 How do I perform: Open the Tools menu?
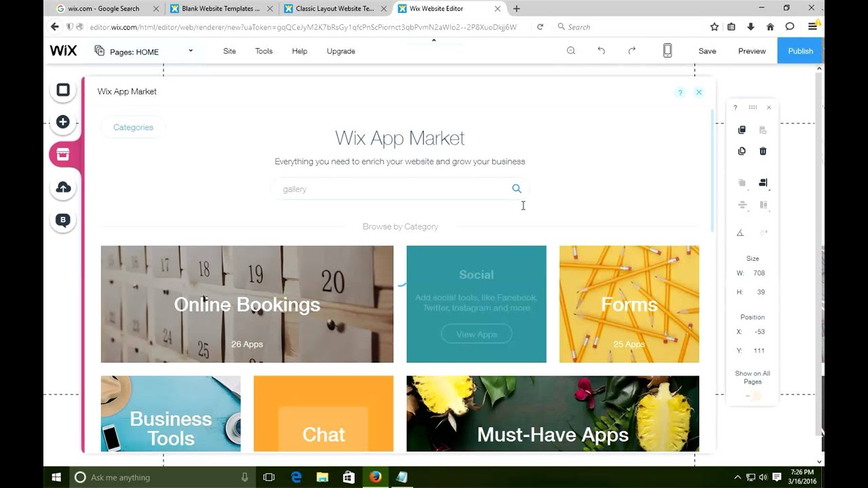(264, 52)
